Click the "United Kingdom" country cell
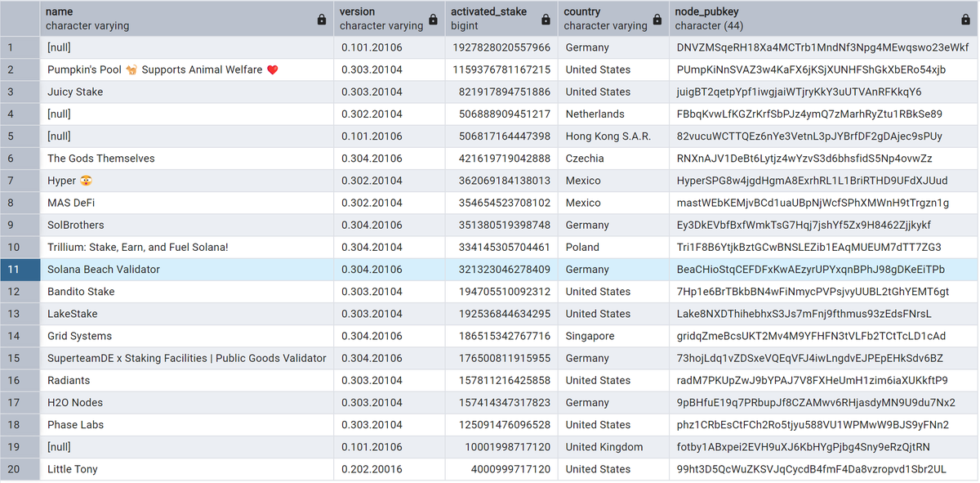The height and width of the screenshot is (483, 980). [612, 447]
